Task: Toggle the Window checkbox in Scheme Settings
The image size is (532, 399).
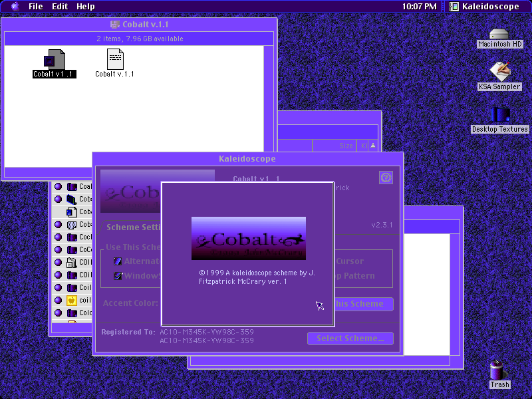Action: click(118, 275)
